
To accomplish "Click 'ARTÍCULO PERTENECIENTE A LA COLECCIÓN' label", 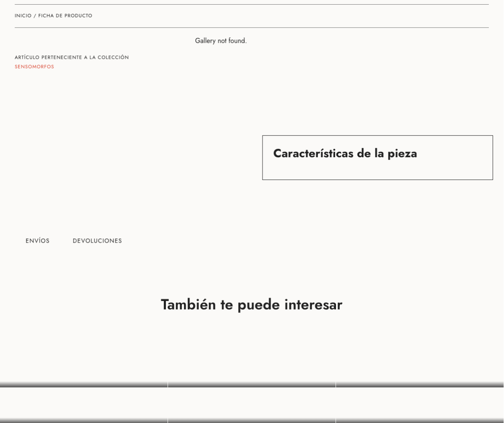I will pos(71,57).
